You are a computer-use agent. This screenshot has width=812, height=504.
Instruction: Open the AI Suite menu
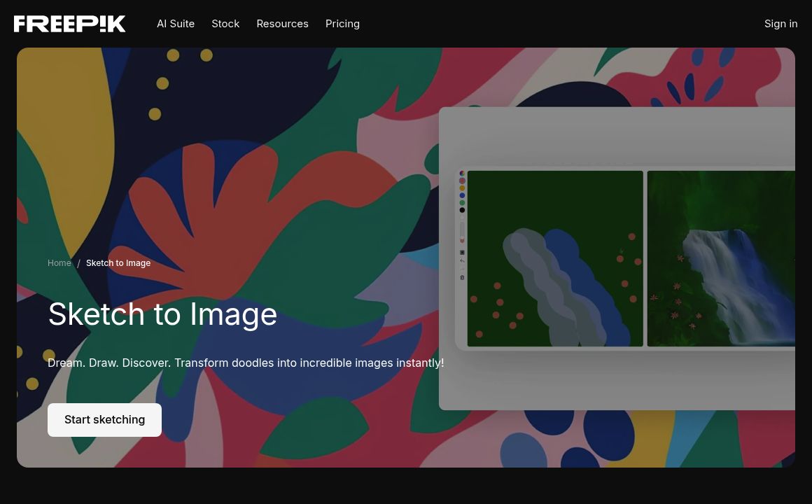click(176, 24)
